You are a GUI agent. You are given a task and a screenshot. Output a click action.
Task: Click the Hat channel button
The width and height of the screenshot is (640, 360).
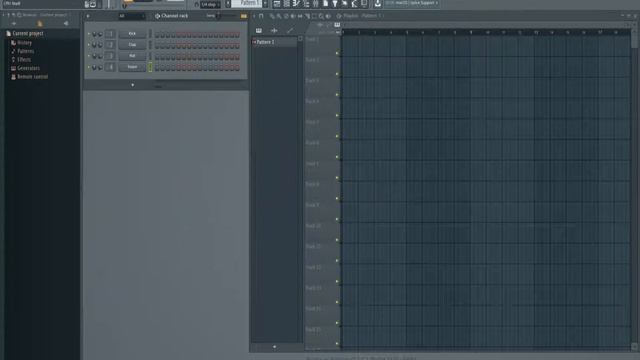(132, 56)
